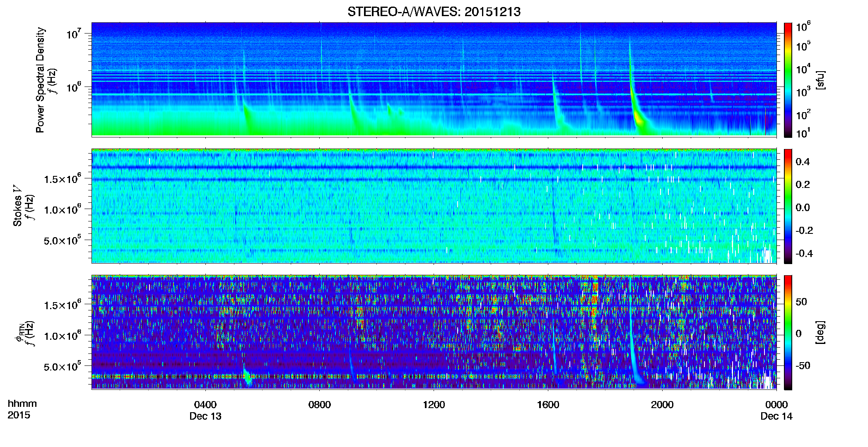The image size is (868, 447).
Task: Click the 1.0×10^6 tick label on the φ RTN panel
Action: 63,335
